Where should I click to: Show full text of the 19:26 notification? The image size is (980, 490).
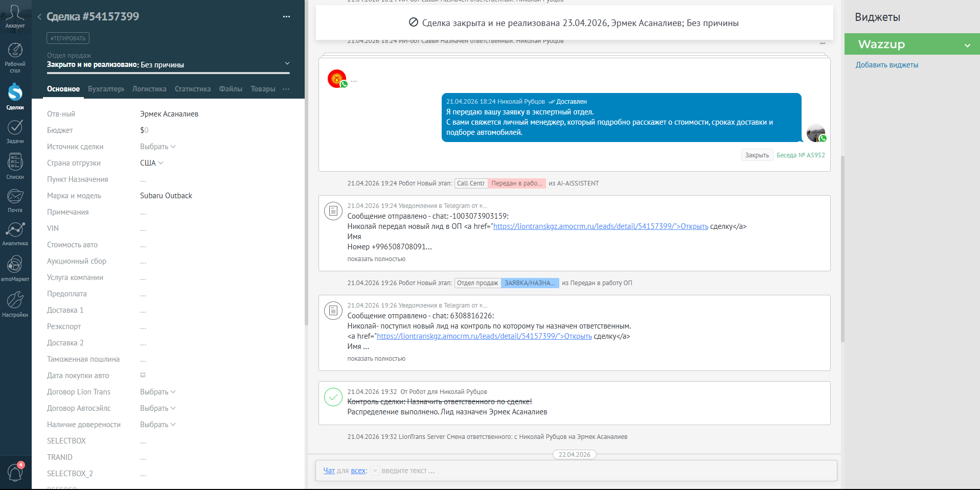[x=376, y=359]
